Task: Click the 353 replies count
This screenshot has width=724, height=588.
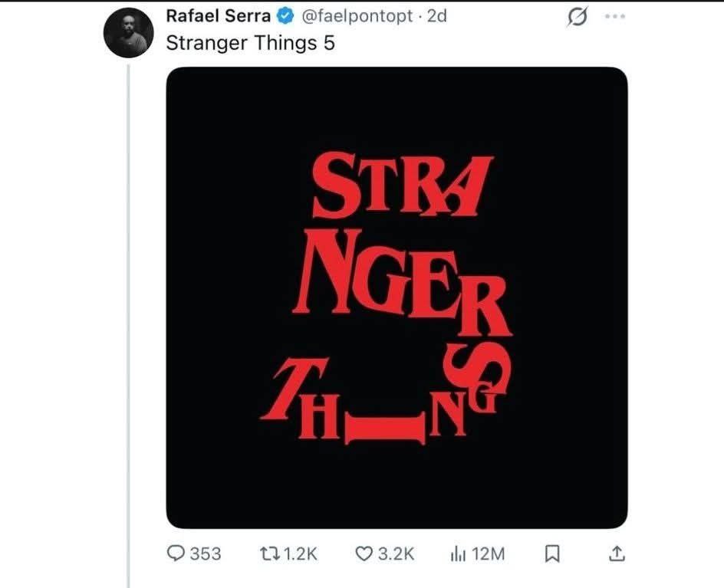Action: pyautogui.click(x=205, y=554)
